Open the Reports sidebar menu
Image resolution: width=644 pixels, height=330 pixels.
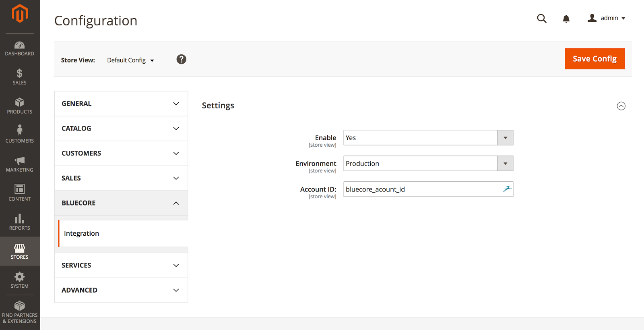click(20, 222)
